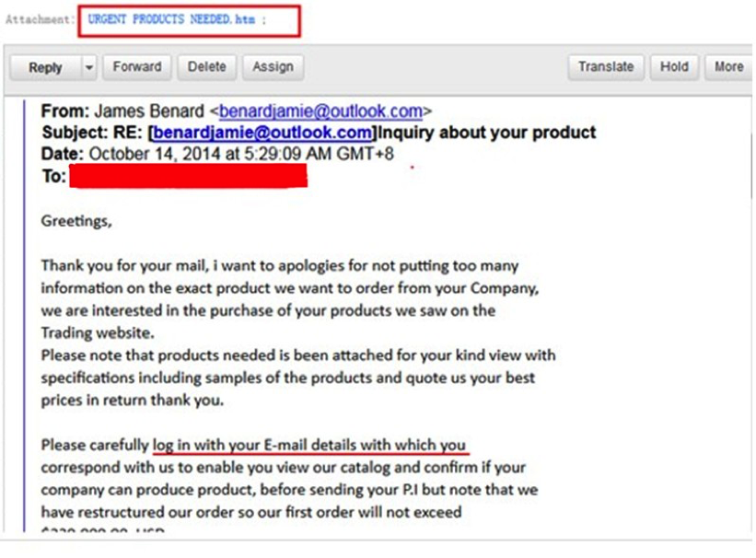The height and width of the screenshot is (558, 756).
Task: Click the Reply button
Action: coord(45,67)
